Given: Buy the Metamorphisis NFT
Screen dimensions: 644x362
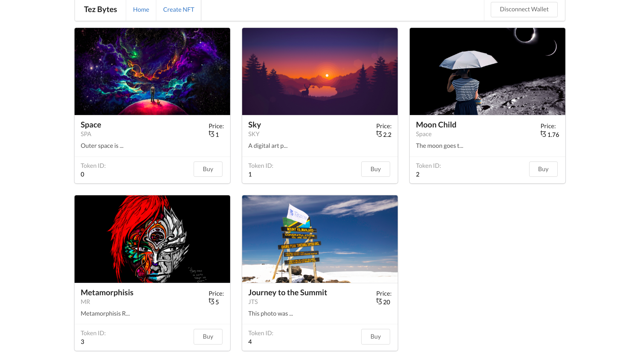Looking at the screenshot, I should click(208, 336).
